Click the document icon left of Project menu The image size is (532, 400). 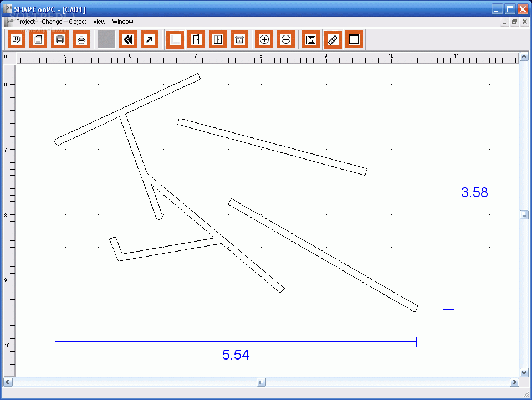[x=9, y=22]
